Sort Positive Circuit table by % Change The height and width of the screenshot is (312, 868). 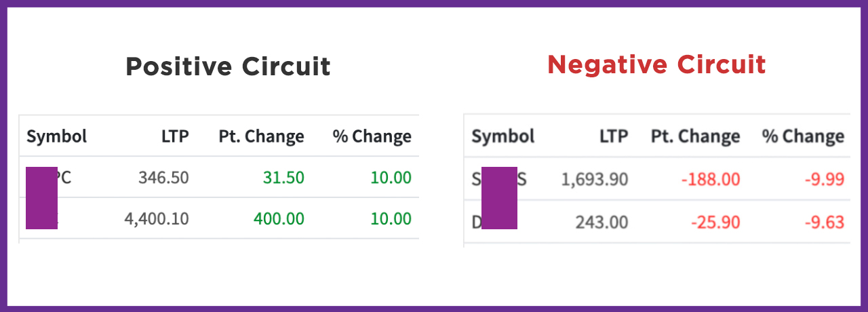372,136
